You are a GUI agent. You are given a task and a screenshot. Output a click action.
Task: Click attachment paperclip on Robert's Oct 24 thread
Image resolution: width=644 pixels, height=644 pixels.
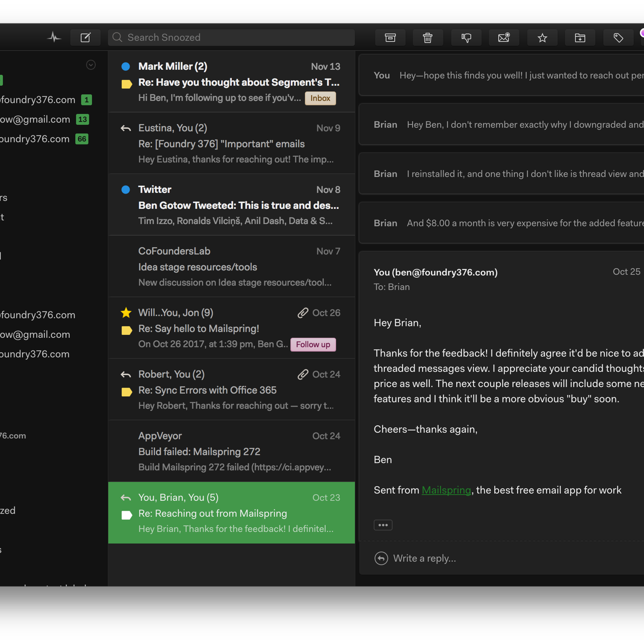[303, 374]
